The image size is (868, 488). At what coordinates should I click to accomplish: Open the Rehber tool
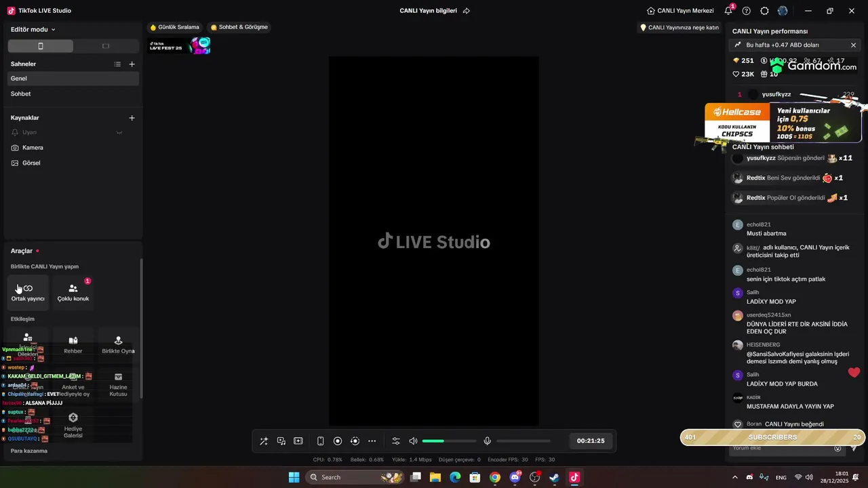pos(73,345)
